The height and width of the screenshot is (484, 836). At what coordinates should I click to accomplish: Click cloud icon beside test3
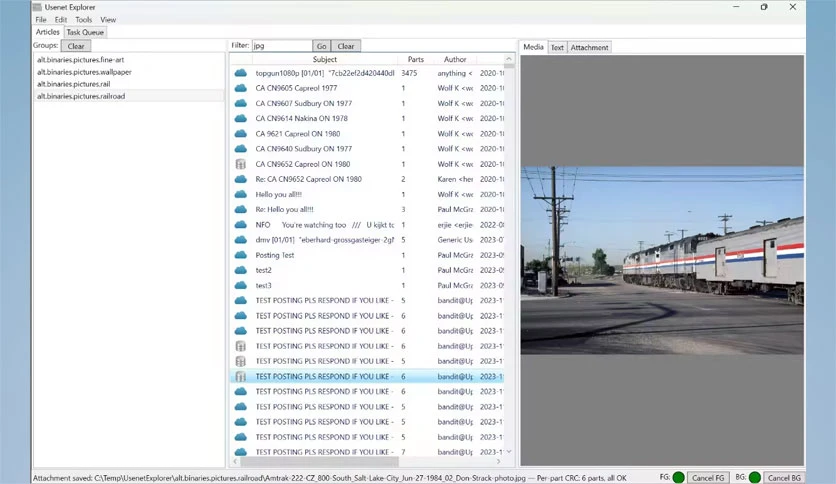click(241, 286)
